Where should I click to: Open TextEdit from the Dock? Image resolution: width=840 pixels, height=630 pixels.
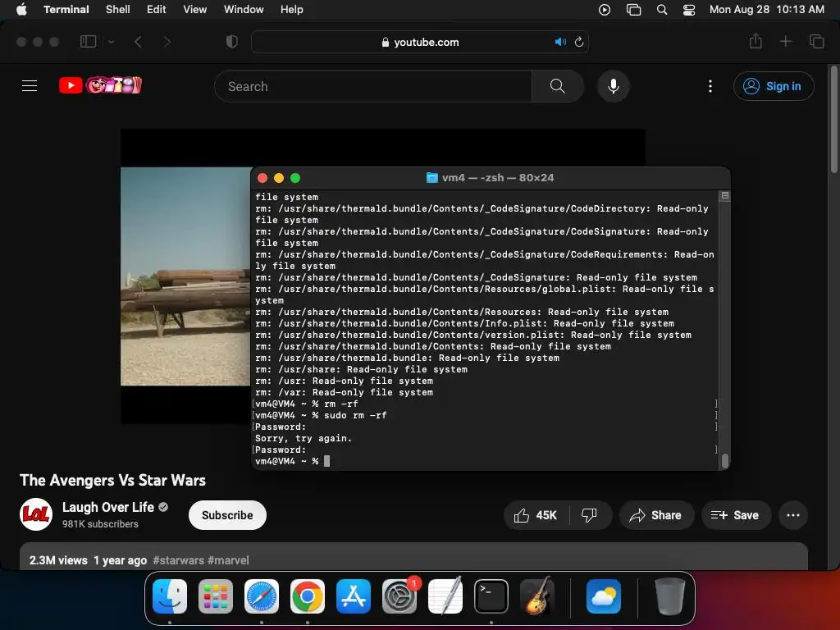click(445, 596)
